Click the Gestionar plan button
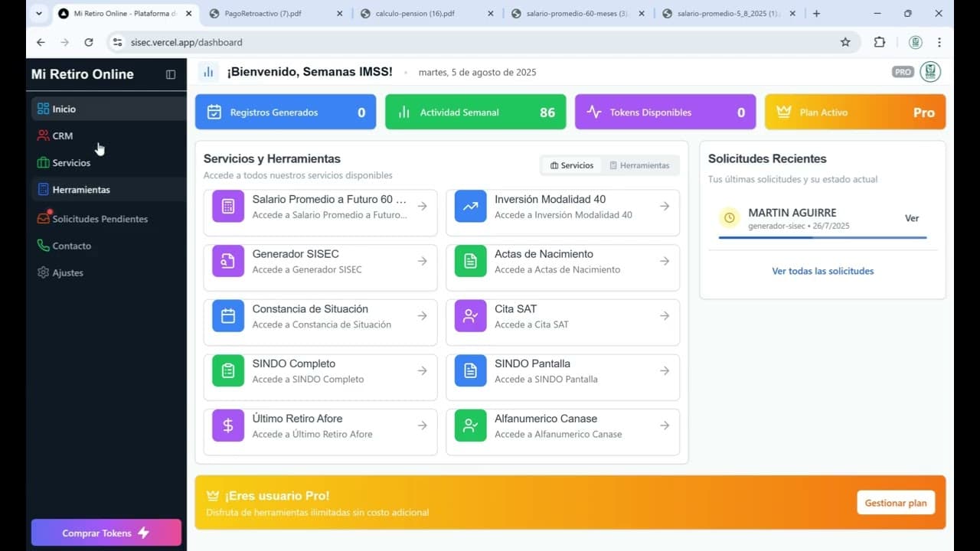This screenshot has width=980, height=551. pyautogui.click(x=895, y=502)
